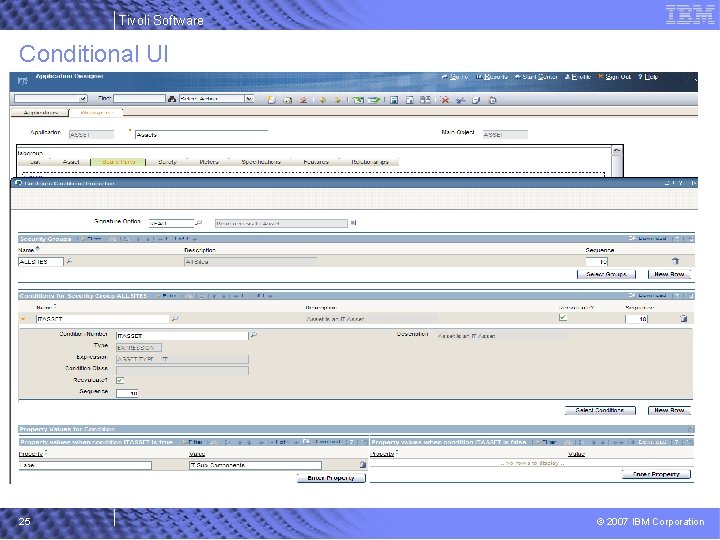Viewport: 720px width, 540px height.
Task: Open the Reports link in the header
Action: [492, 77]
